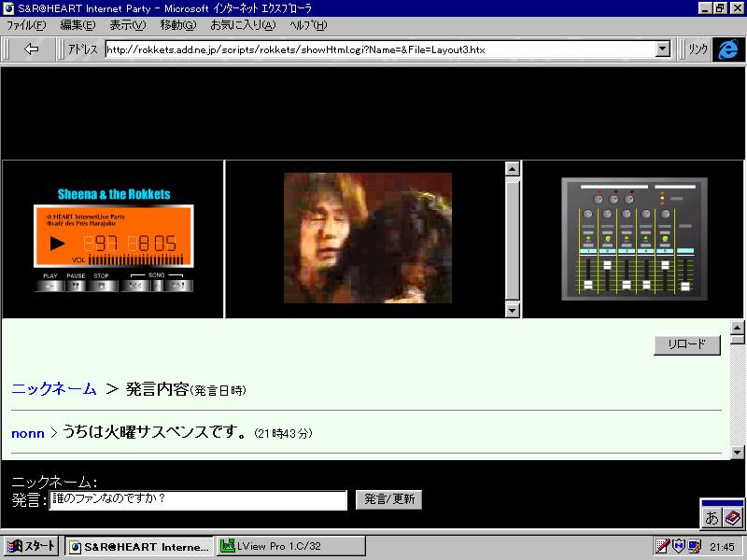Image resolution: width=747 pixels, height=560 pixels.
Task: Click S&R@HEART Internet taskbar button
Action: coord(139,546)
